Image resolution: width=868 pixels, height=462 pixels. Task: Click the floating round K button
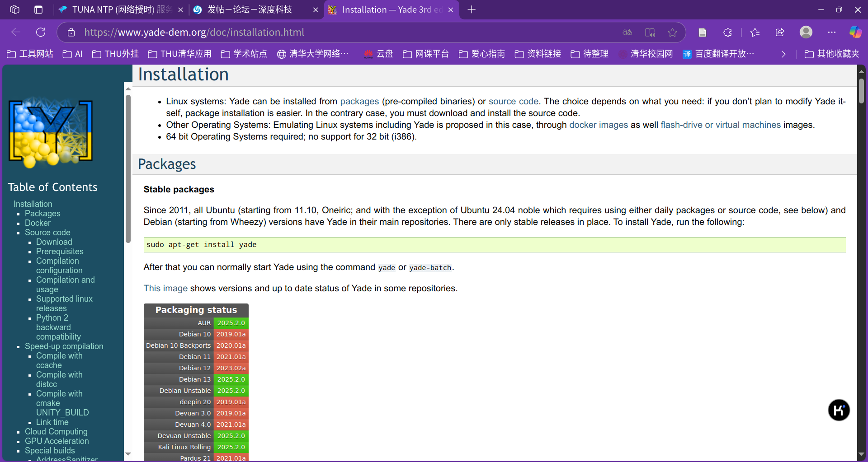pos(839,410)
